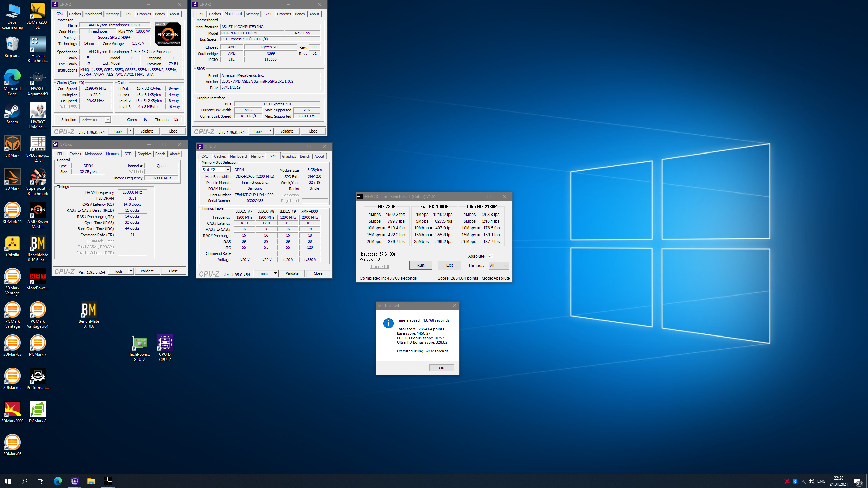Select Graphics tab in Mainboard window
This screenshot has height=488, width=868.
pyautogui.click(x=284, y=14)
